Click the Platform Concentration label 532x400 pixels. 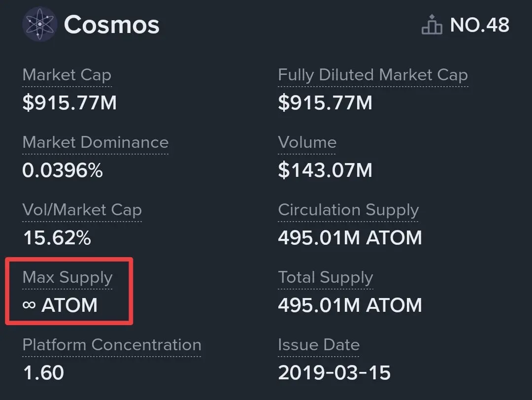point(112,345)
